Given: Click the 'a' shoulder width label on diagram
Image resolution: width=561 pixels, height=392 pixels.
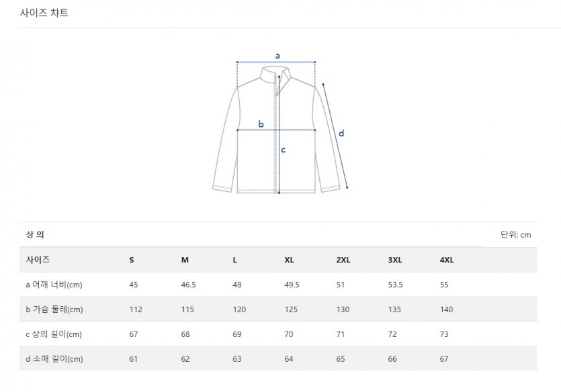Looking at the screenshot, I should click(x=277, y=55).
